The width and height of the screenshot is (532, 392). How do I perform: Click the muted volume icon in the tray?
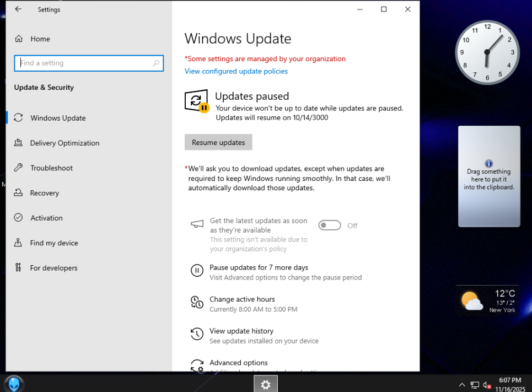(x=487, y=385)
